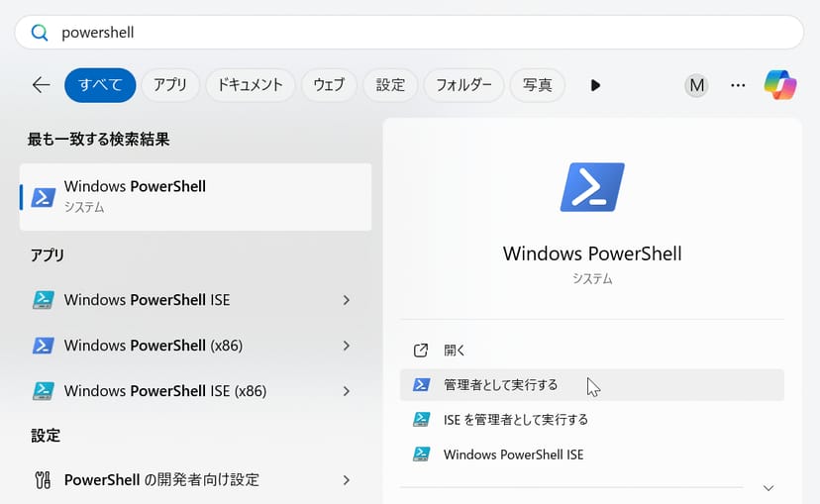This screenshot has height=504, width=820.
Task: Run PowerShell via 管理者として実行する
Action: pyautogui.click(x=500, y=385)
